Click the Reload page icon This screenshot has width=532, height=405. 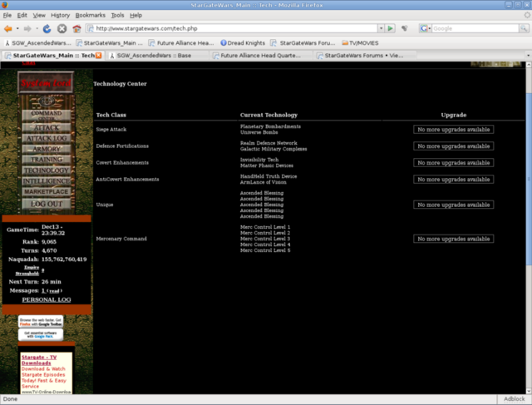[47, 28]
